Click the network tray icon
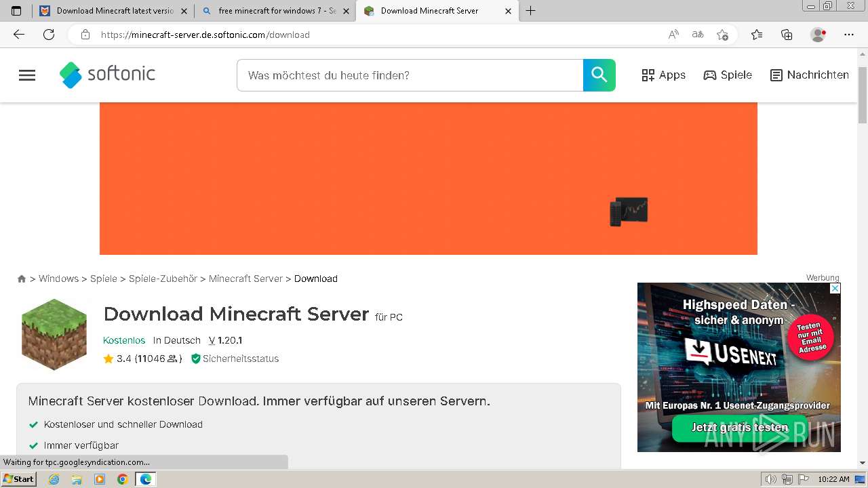868x488 pixels. (x=787, y=479)
